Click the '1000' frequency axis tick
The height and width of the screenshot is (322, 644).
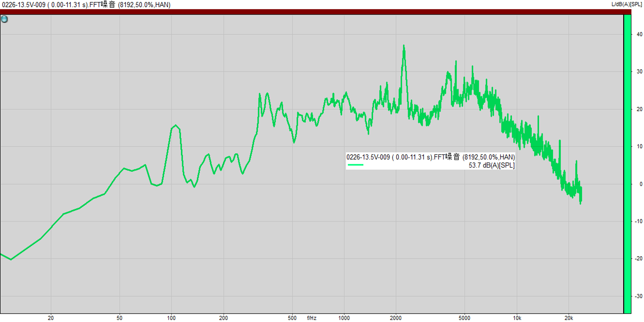344,318
